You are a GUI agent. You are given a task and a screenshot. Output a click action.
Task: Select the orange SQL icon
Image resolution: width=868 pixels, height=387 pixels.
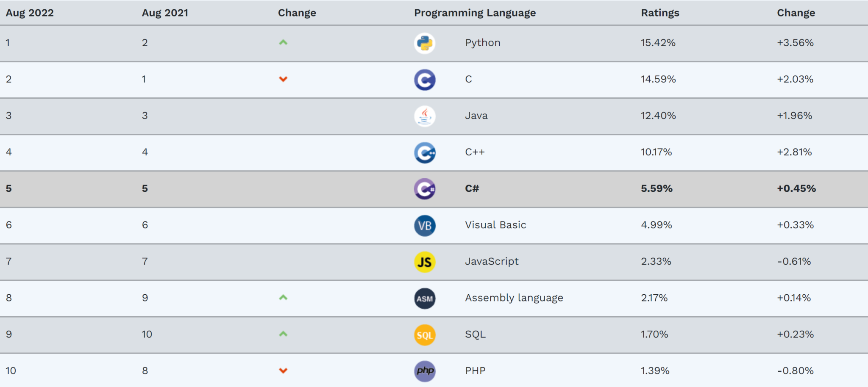coord(424,334)
